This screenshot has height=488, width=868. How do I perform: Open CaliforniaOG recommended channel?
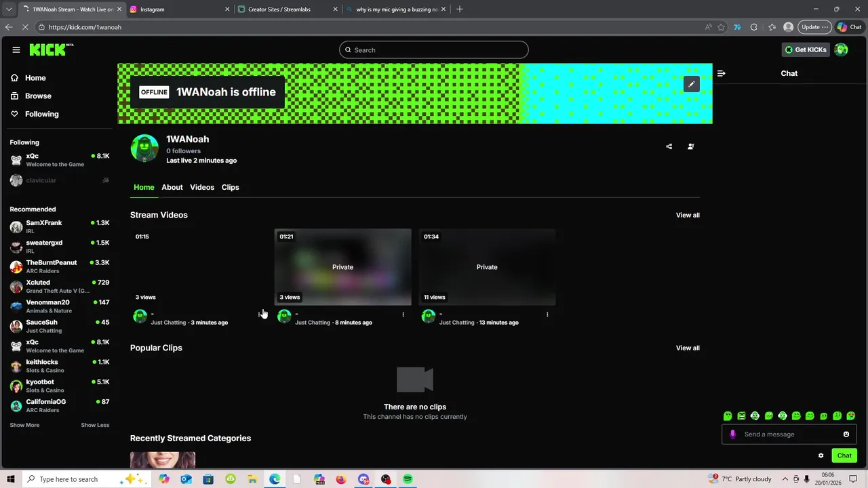click(x=60, y=405)
